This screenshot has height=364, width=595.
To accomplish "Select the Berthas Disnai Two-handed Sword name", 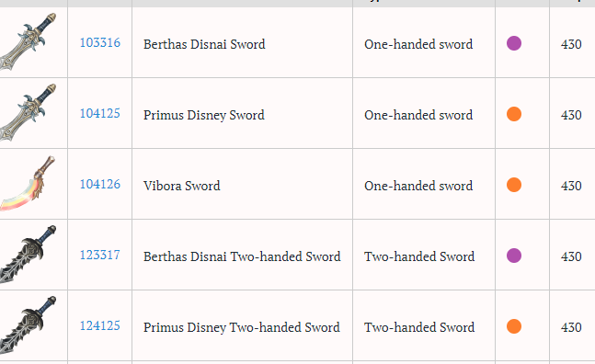I will (x=242, y=256).
